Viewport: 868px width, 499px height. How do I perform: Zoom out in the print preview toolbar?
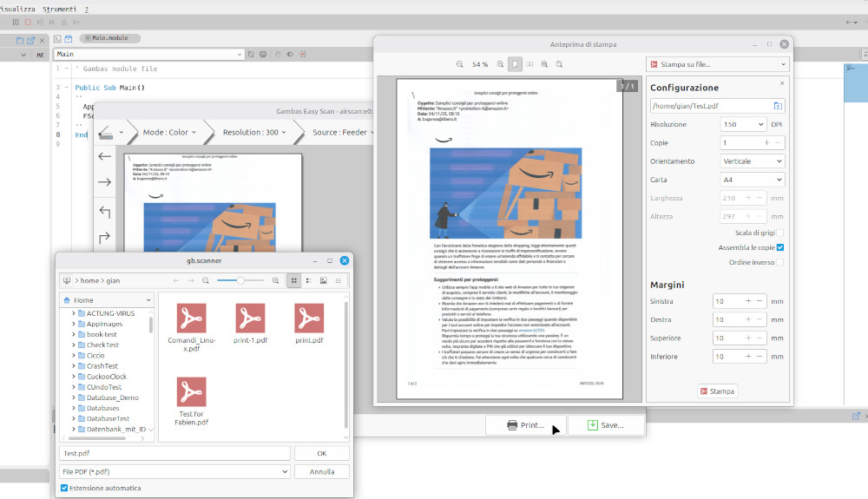pyautogui.click(x=459, y=64)
